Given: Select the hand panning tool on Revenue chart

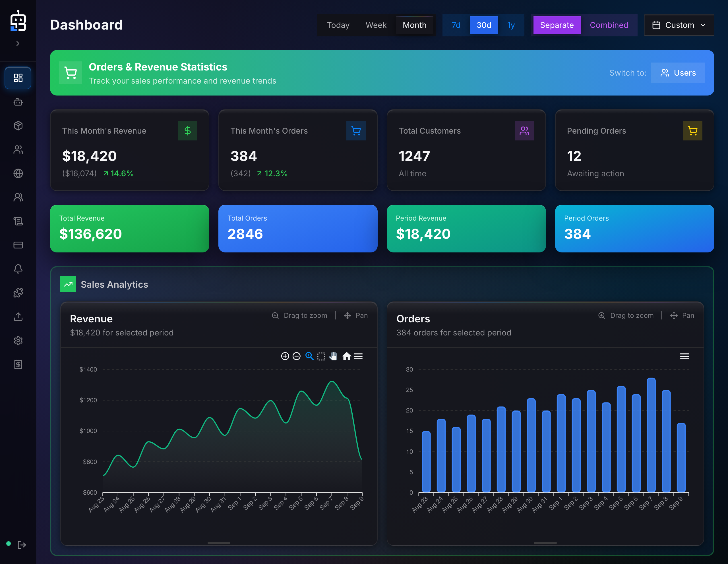Looking at the screenshot, I should (x=333, y=356).
